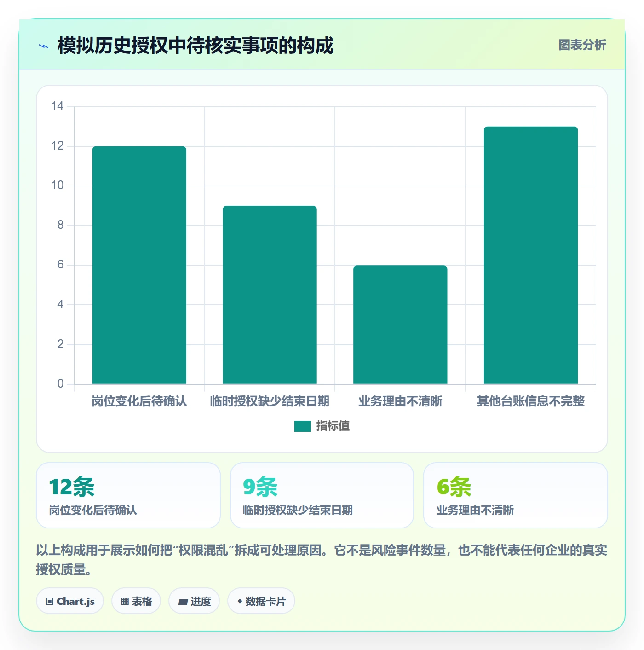Toggle the 指标值 legend color swatch

coord(303,426)
